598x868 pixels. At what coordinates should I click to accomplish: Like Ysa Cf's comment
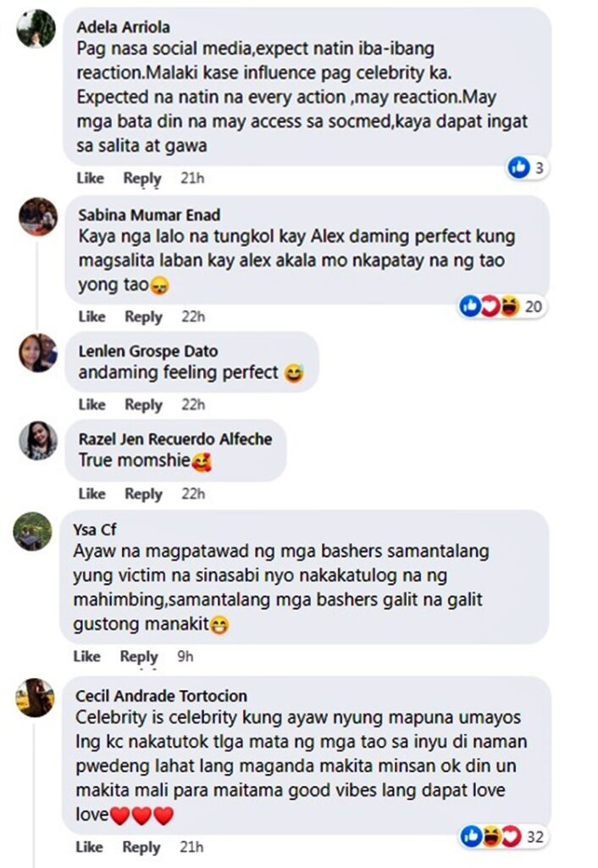click(87, 656)
